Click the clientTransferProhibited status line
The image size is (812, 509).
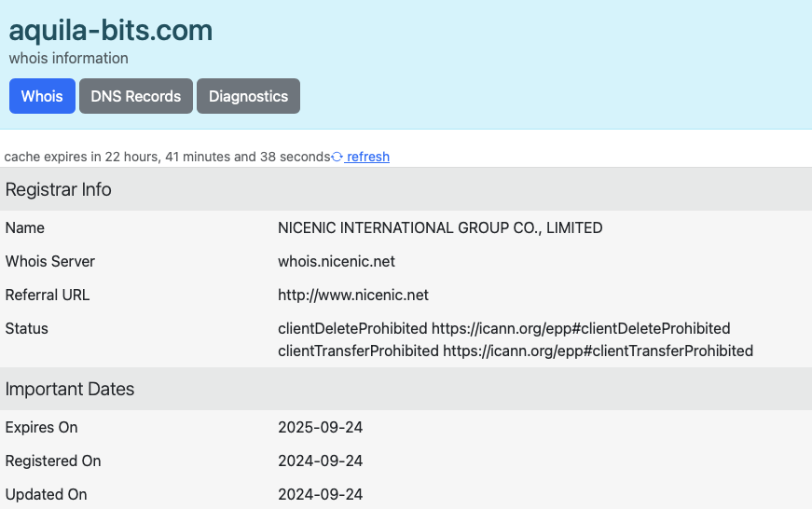pyautogui.click(x=515, y=351)
